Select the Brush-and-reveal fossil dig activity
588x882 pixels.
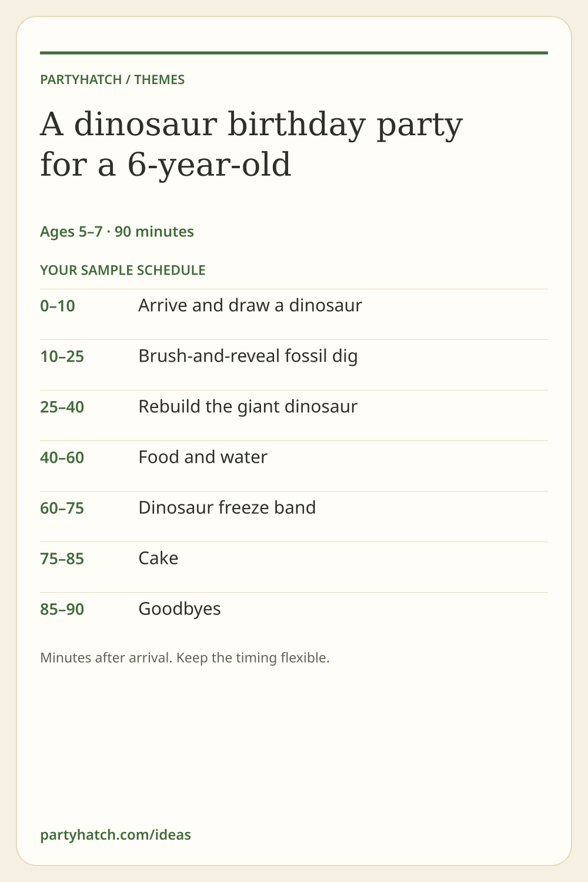(248, 356)
